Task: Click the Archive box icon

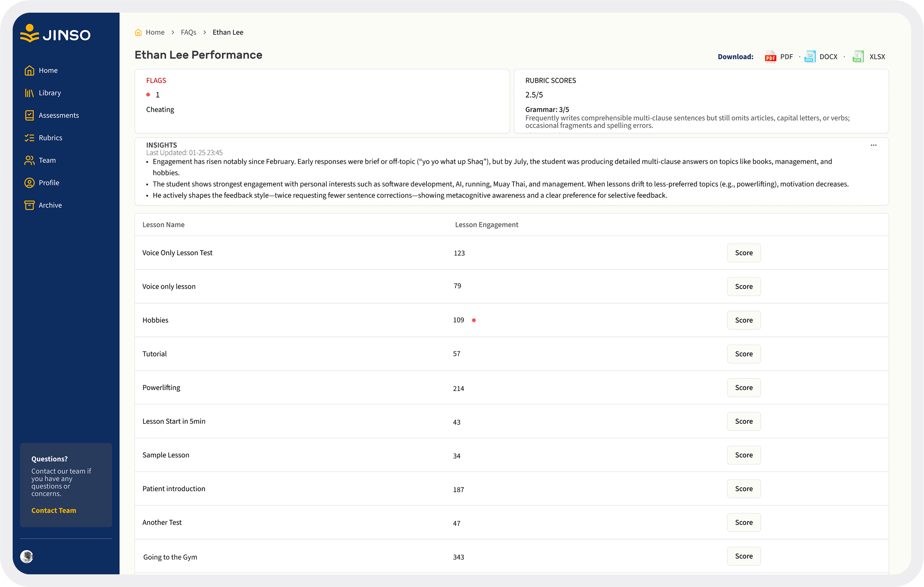Action: (29, 206)
